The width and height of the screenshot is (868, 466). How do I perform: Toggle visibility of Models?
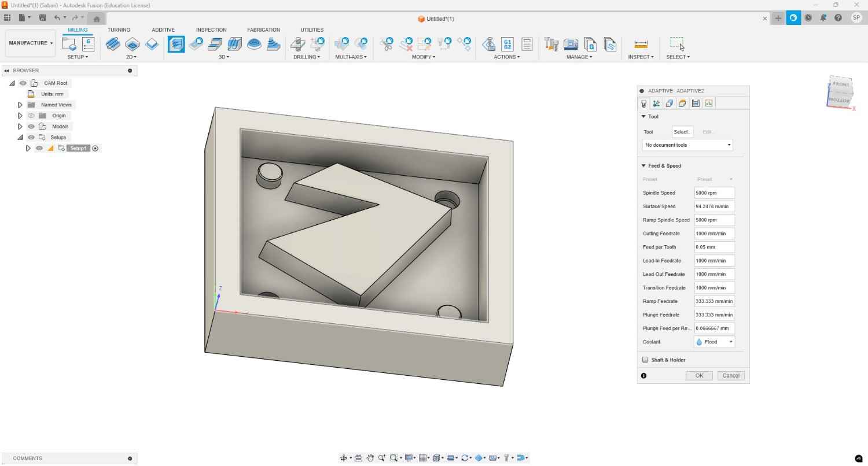(x=31, y=127)
